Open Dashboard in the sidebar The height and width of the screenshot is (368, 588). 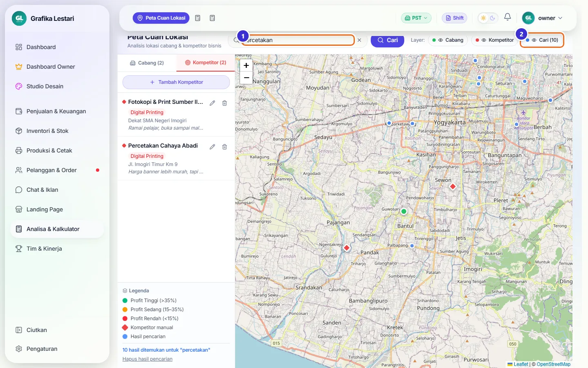pos(57,47)
